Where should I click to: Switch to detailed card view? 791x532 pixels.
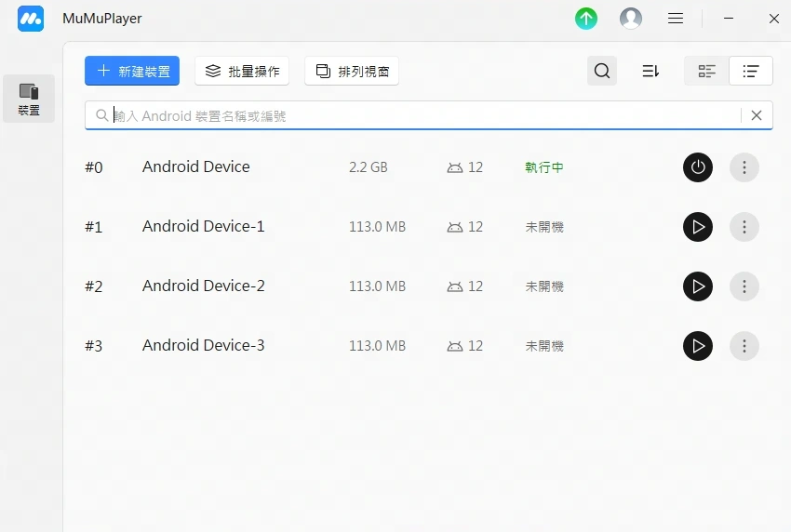click(706, 71)
